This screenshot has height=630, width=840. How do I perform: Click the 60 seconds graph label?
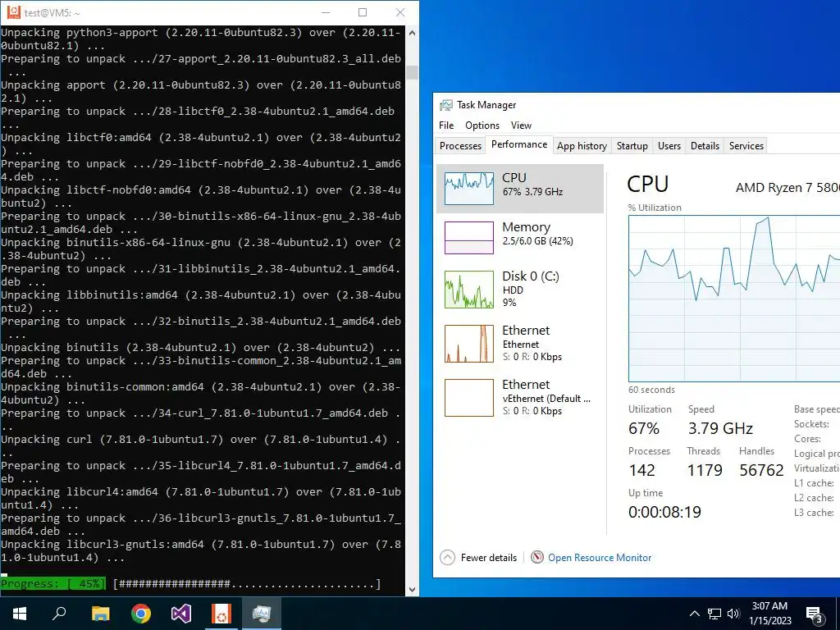pyautogui.click(x=651, y=390)
